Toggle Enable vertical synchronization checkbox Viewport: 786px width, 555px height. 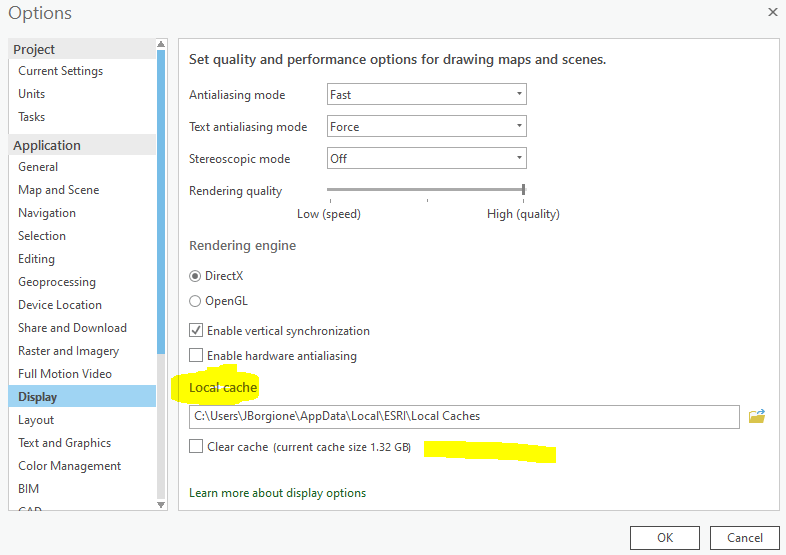[196, 331]
